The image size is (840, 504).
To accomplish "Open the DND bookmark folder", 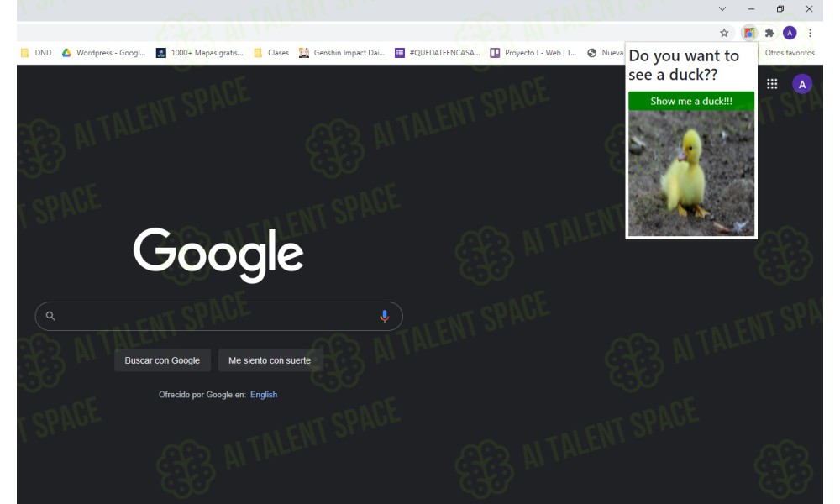I will pyautogui.click(x=36, y=52).
